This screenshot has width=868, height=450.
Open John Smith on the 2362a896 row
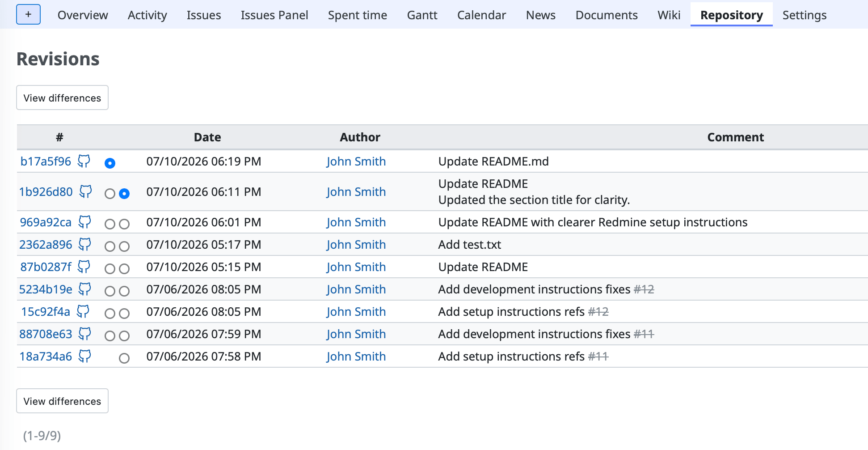point(356,244)
